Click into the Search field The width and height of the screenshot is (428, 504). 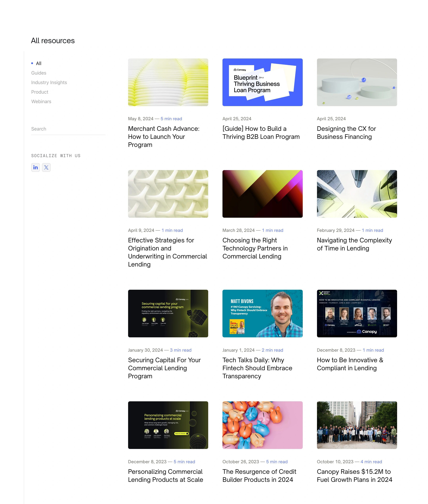click(x=68, y=129)
